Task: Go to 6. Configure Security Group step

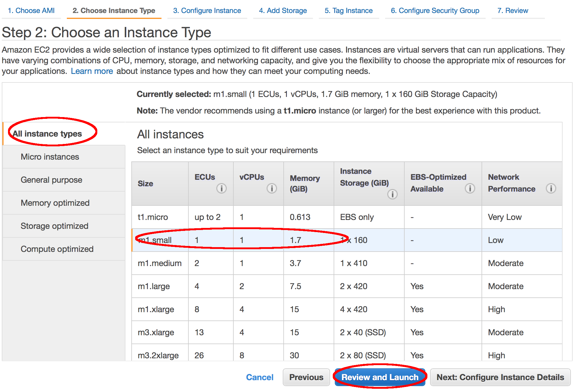Action: point(435,11)
